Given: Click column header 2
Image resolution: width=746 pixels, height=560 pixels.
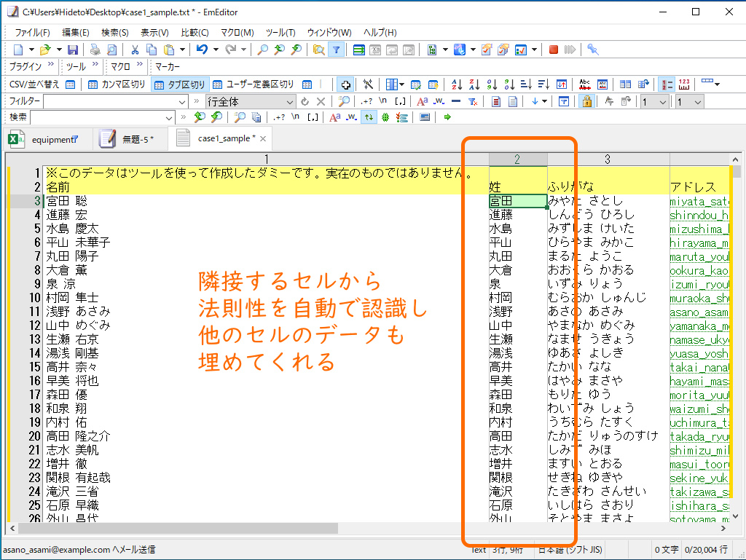Looking at the screenshot, I should (x=518, y=159).
